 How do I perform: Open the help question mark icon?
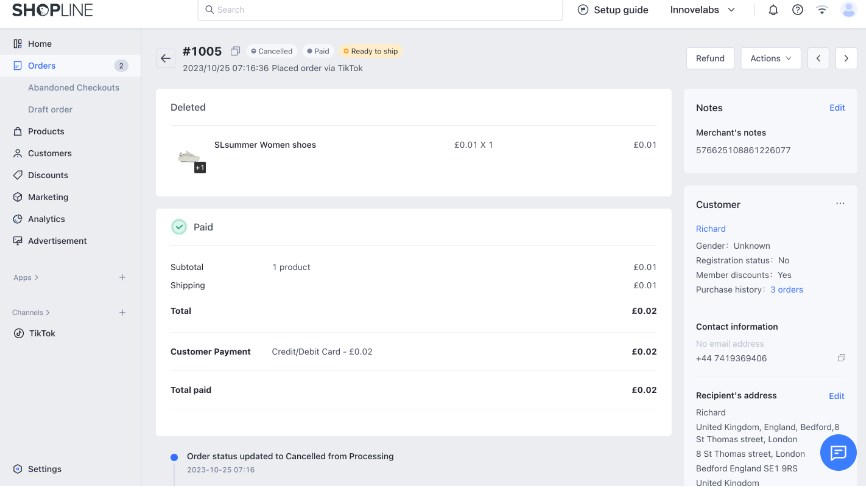click(x=797, y=10)
